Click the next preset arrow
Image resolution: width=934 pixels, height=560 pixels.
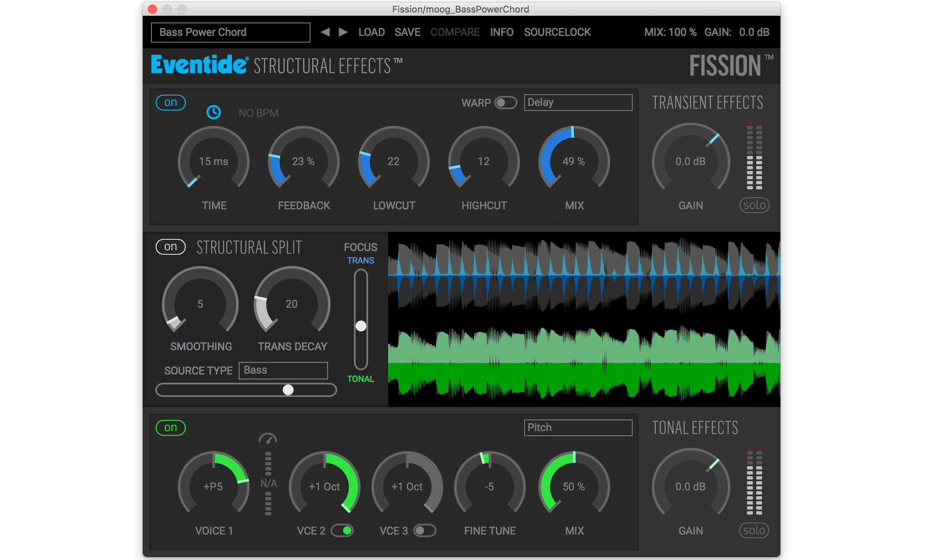tap(343, 32)
